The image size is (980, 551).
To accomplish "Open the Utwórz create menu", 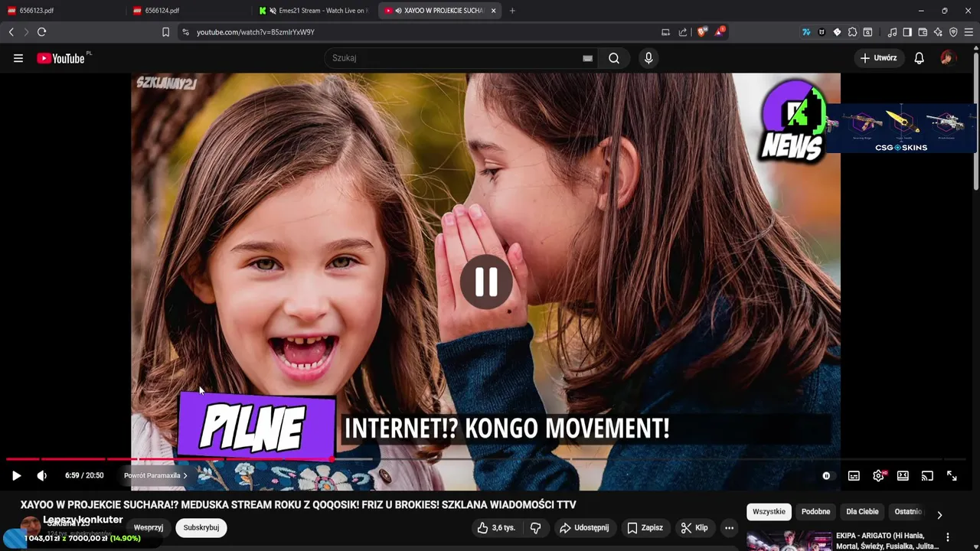I will pyautogui.click(x=879, y=58).
